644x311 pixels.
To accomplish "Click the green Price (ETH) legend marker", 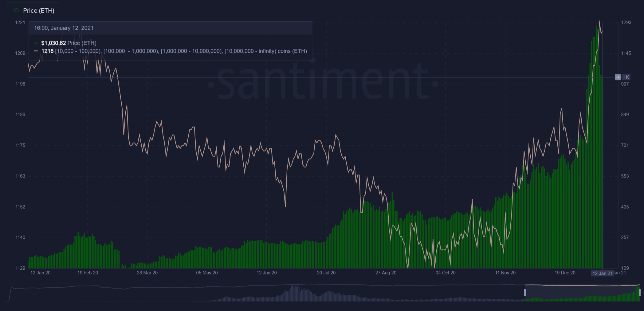I will [17, 10].
